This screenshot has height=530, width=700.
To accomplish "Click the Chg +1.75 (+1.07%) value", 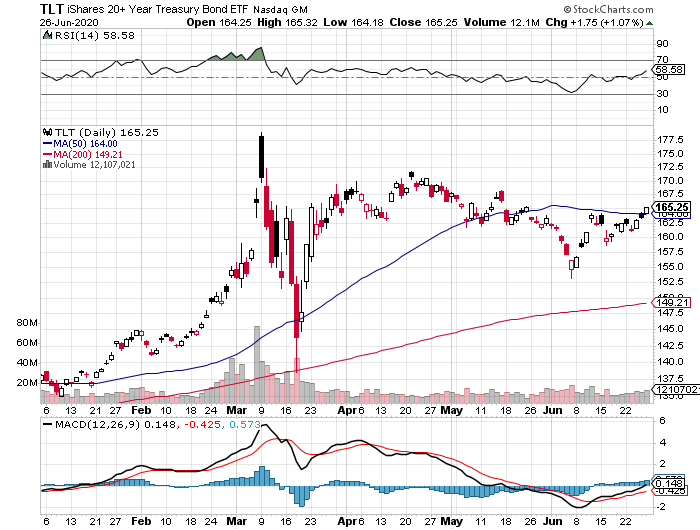I will click(594, 22).
